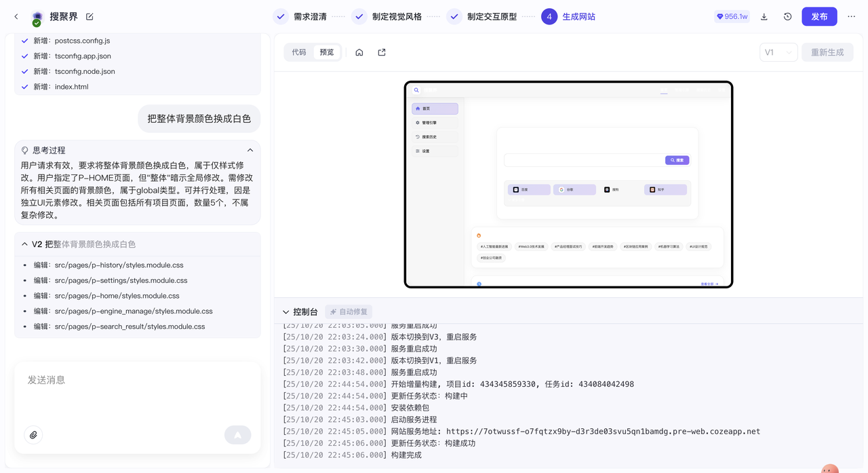Collapse the V2 changes list
The image size is (868, 473).
24,244
